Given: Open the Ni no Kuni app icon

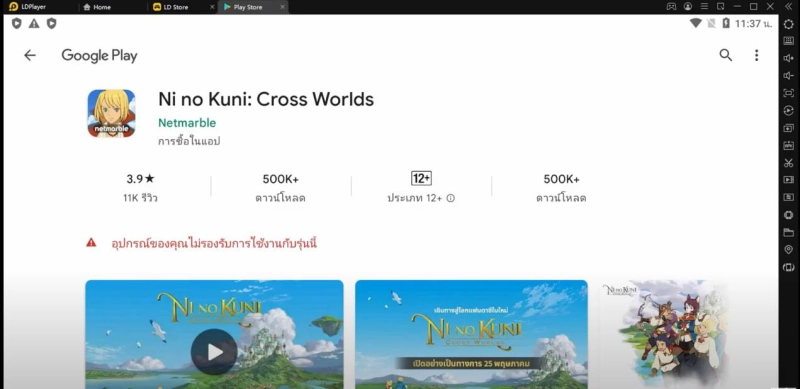Looking at the screenshot, I should tap(111, 113).
